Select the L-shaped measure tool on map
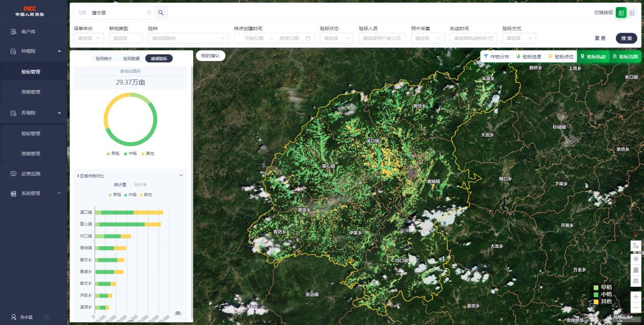644x325 pixels. (x=636, y=246)
